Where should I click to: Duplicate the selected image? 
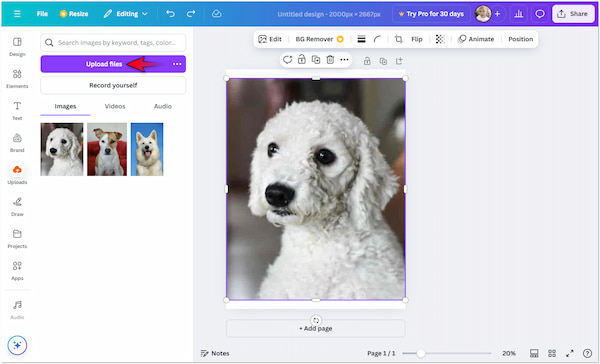point(316,60)
